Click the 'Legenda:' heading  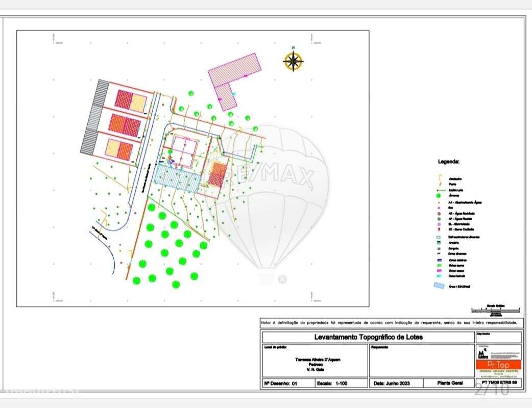point(449,162)
